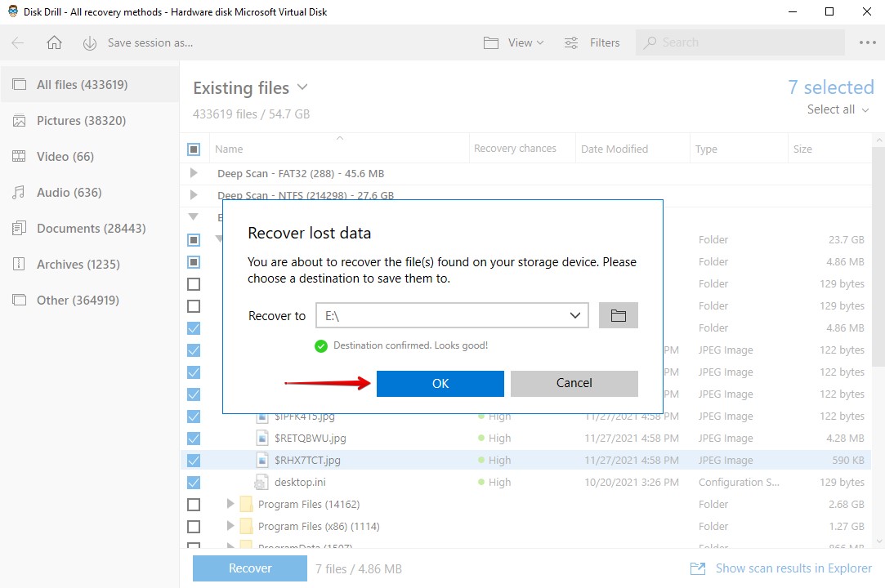Viewport: 885px width, 588px height.
Task: Uncheck the desktop.ini checkbox
Action: click(x=194, y=483)
